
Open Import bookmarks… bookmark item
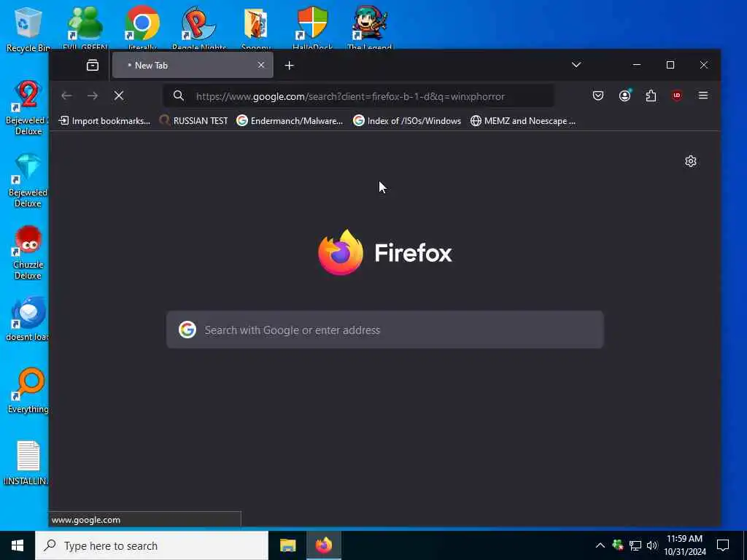(x=104, y=121)
